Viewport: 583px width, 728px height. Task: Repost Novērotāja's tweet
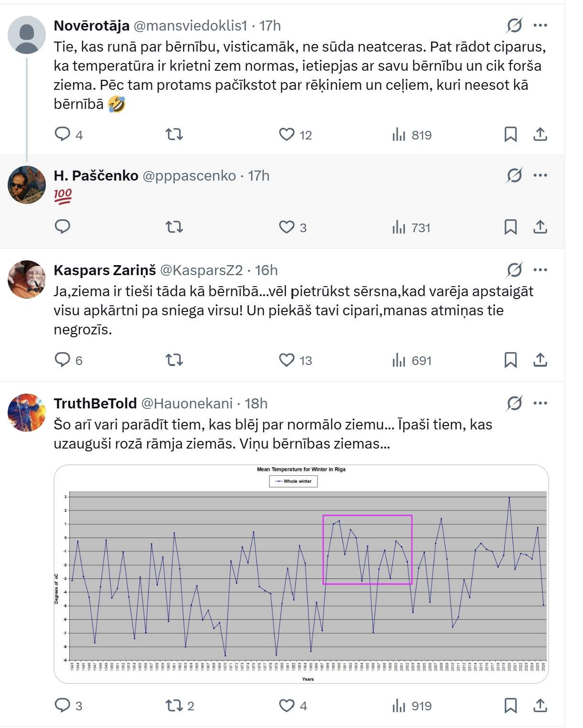pos(174,134)
